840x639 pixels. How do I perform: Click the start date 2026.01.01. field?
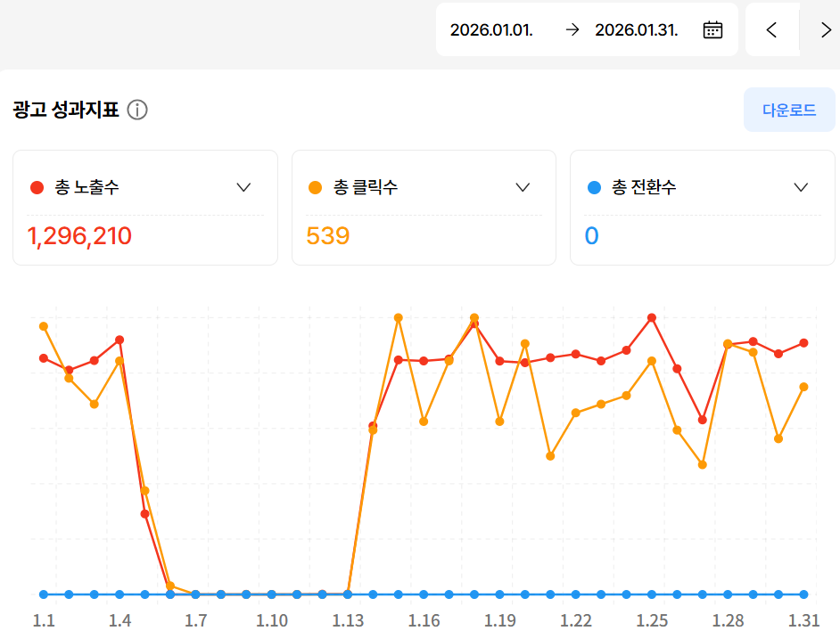point(491,30)
